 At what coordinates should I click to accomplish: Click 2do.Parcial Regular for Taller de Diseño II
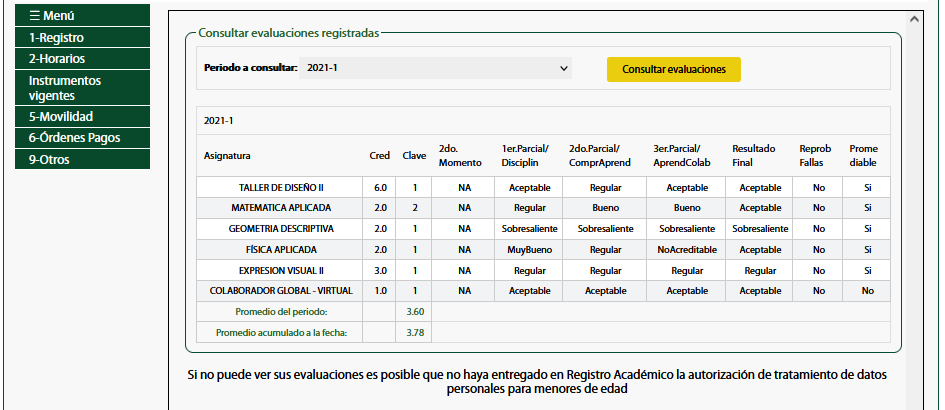[605, 188]
